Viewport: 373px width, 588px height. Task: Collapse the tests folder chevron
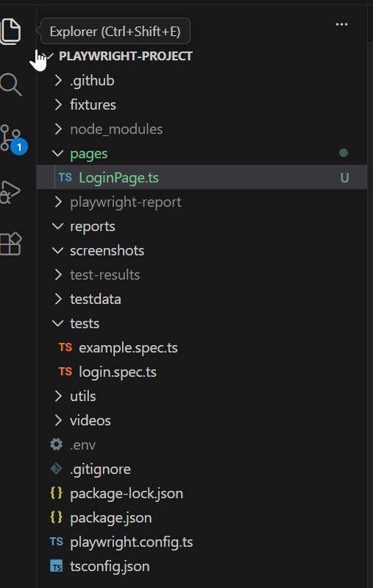click(x=57, y=323)
